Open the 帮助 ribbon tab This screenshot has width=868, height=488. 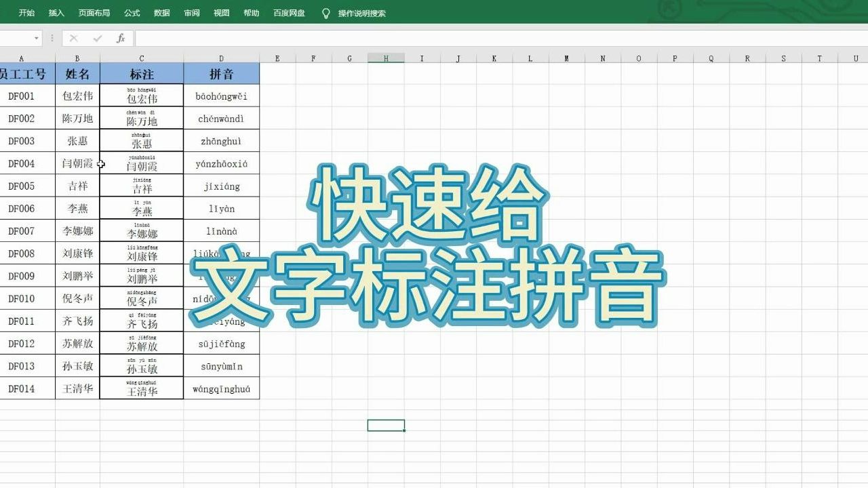250,12
